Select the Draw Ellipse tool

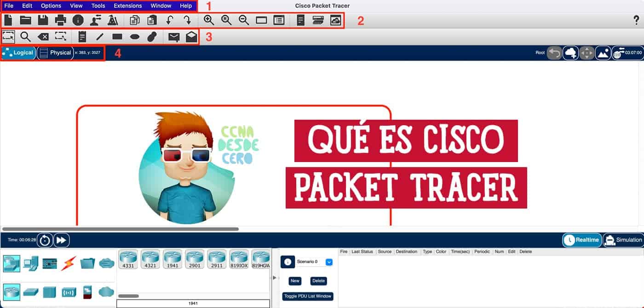134,37
